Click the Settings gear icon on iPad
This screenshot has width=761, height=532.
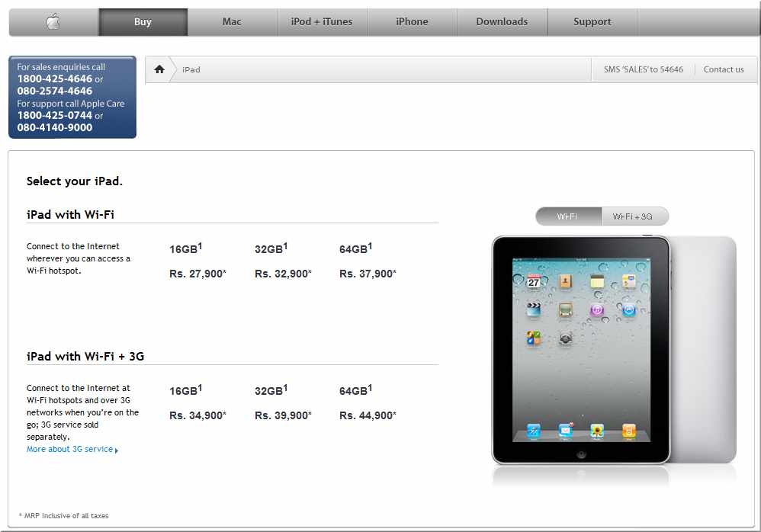pyautogui.click(x=565, y=338)
